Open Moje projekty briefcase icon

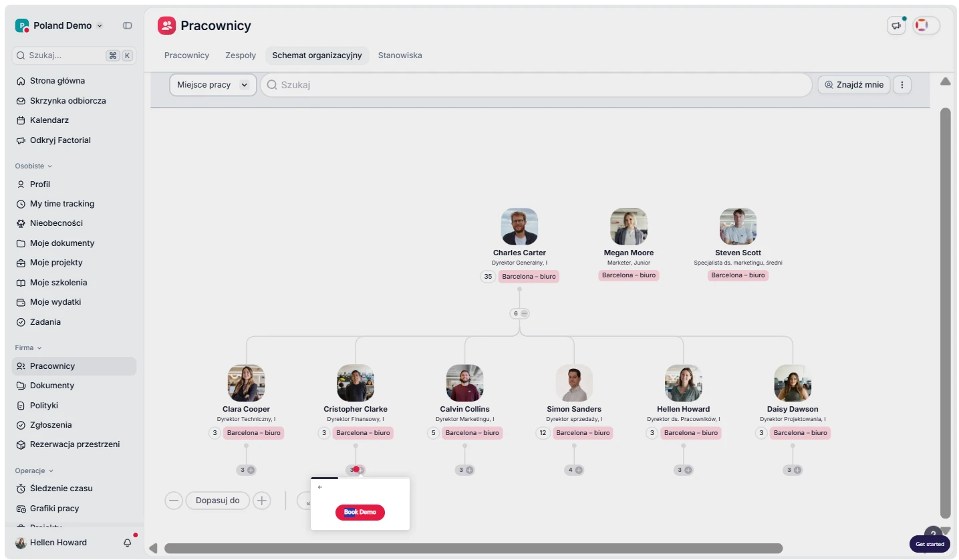coord(21,263)
